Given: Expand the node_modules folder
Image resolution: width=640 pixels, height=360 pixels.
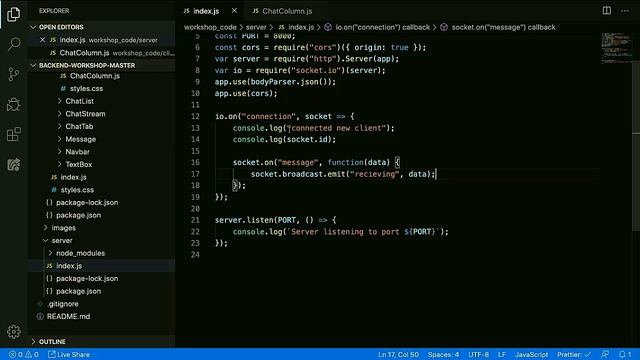Looking at the screenshot, I should click(80, 253).
